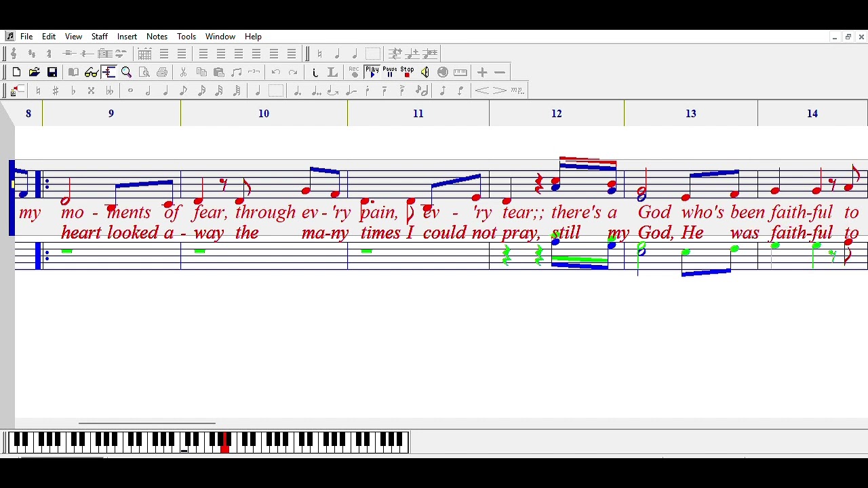Select the mp dynamics marking tool
This screenshot has height=488, width=868.
(x=517, y=91)
